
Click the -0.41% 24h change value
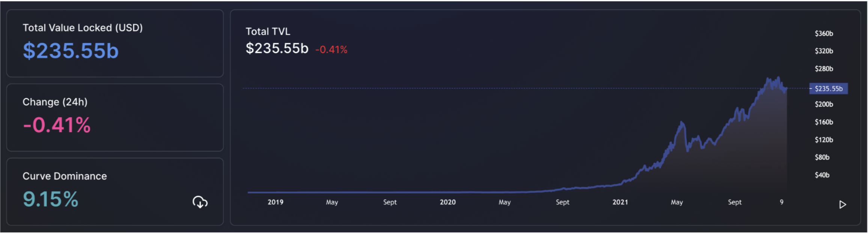[57, 125]
